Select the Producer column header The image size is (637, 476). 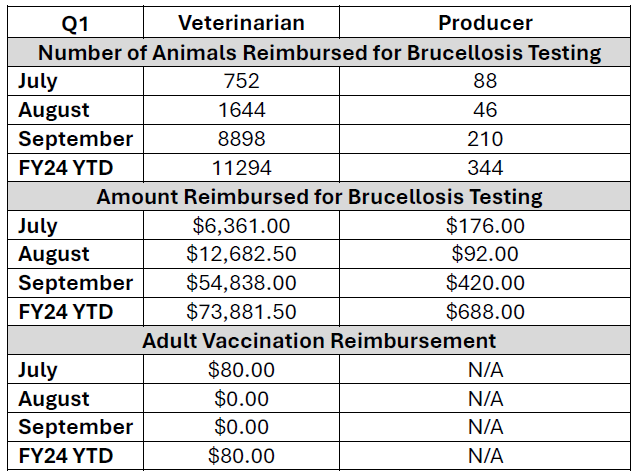tap(485, 23)
